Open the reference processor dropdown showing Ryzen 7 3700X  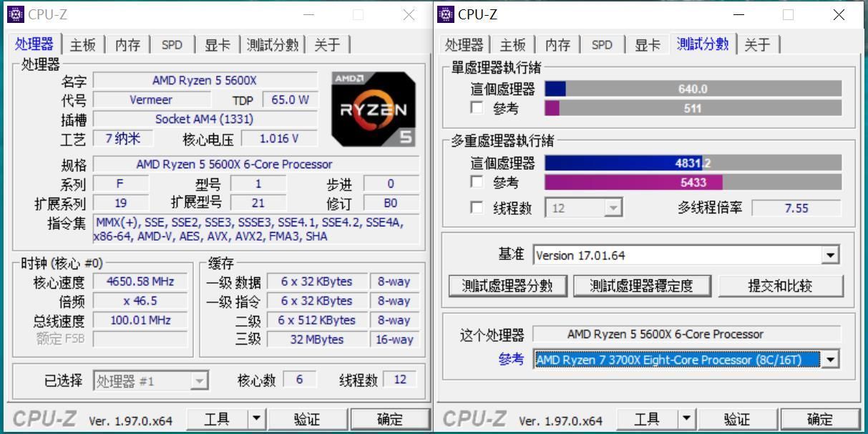point(829,360)
